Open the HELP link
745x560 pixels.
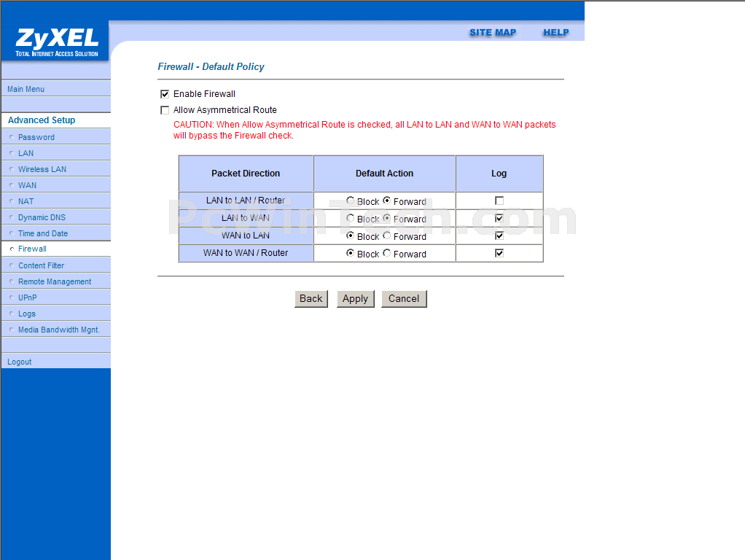click(556, 32)
